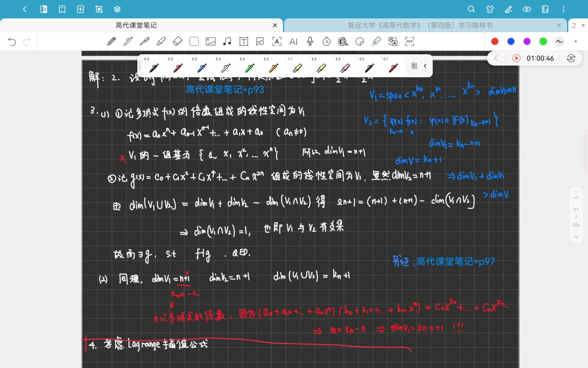Activate the dashed lasso selection tool

tap(194, 41)
